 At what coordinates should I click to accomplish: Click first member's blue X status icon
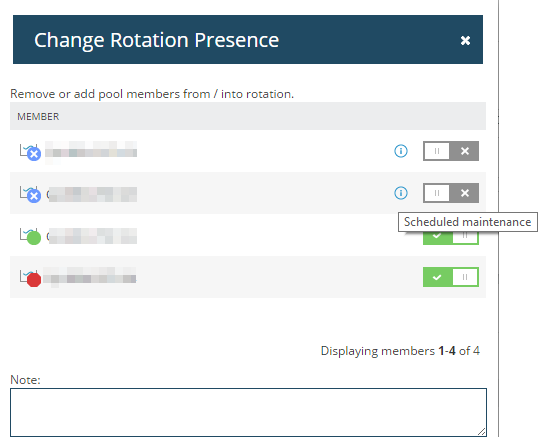point(34,154)
